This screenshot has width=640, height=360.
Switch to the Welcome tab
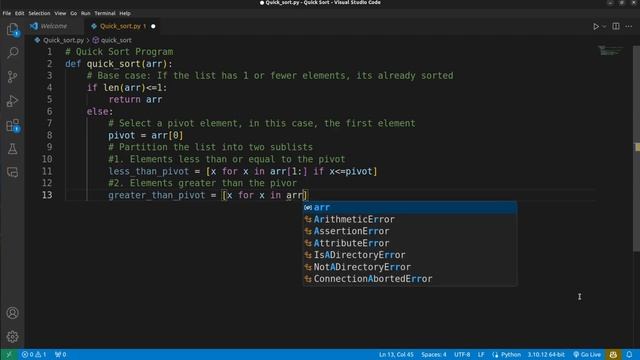pyautogui.click(x=53, y=26)
